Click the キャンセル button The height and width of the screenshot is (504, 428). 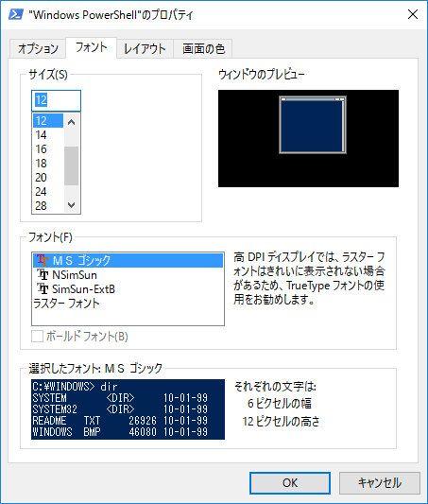coord(380,483)
